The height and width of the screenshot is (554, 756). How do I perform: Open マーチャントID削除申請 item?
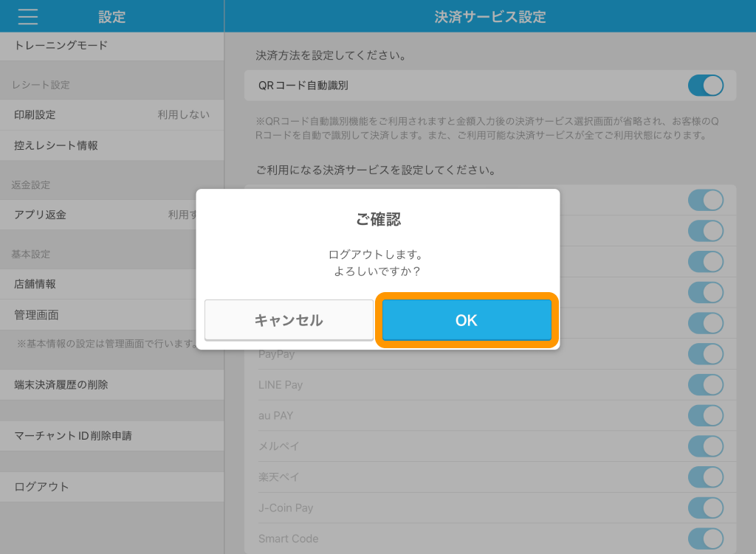(x=111, y=436)
